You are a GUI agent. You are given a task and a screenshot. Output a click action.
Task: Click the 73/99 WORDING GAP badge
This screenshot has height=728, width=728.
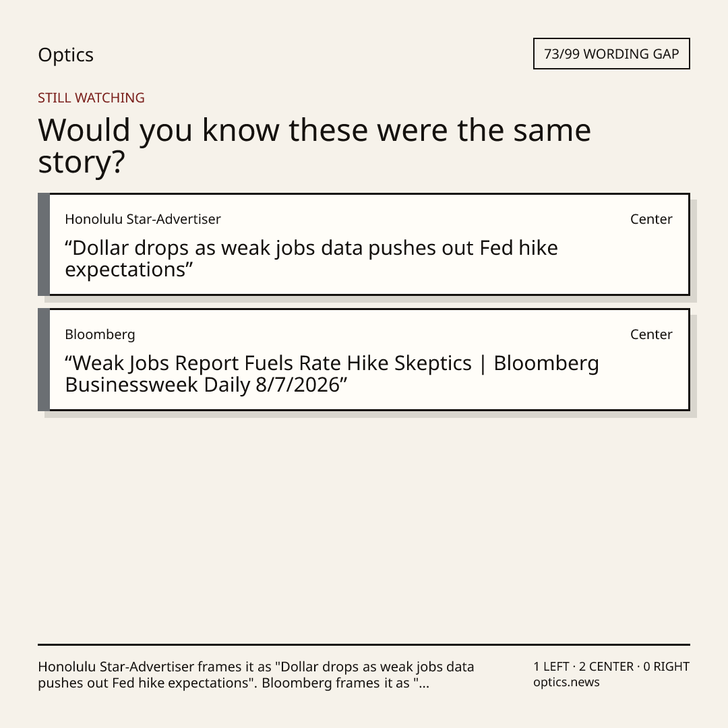point(611,54)
